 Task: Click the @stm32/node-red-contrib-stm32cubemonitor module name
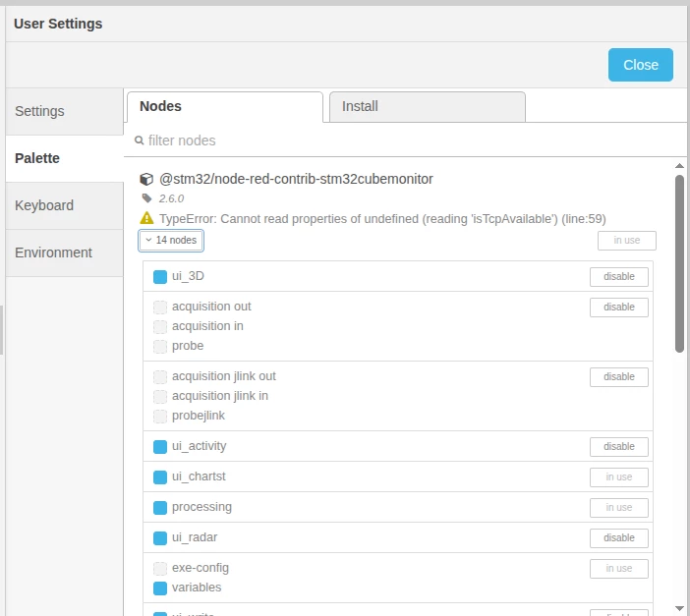[x=296, y=179]
